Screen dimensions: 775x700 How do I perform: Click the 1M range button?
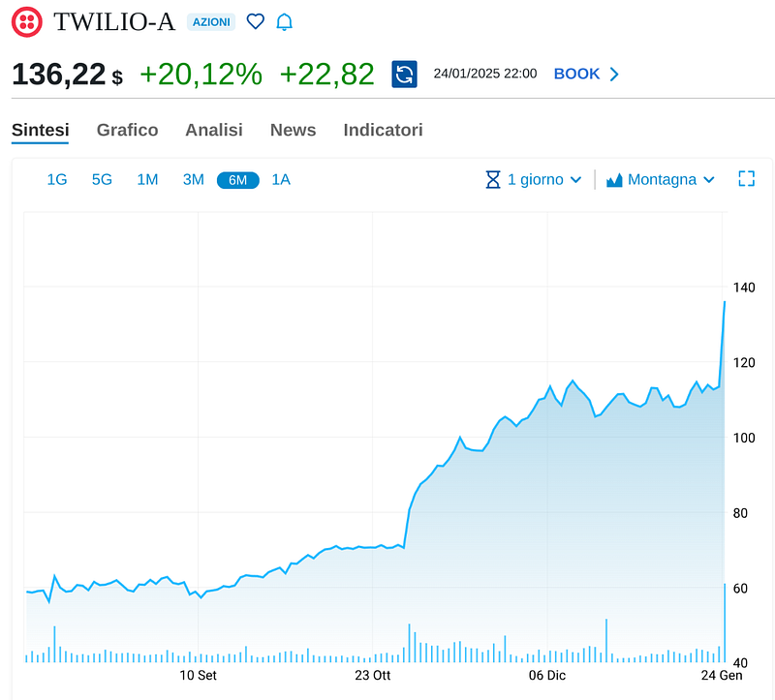click(147, 179)
